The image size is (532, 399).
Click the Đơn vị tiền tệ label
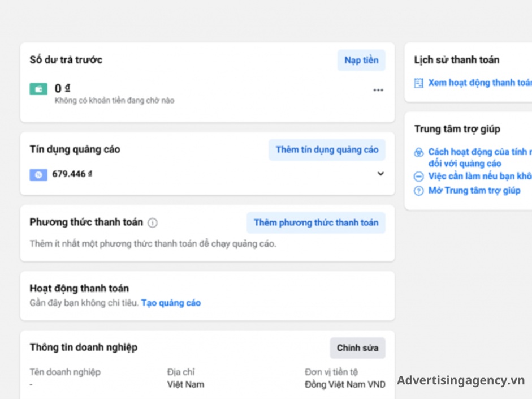[x=331, y=372]
